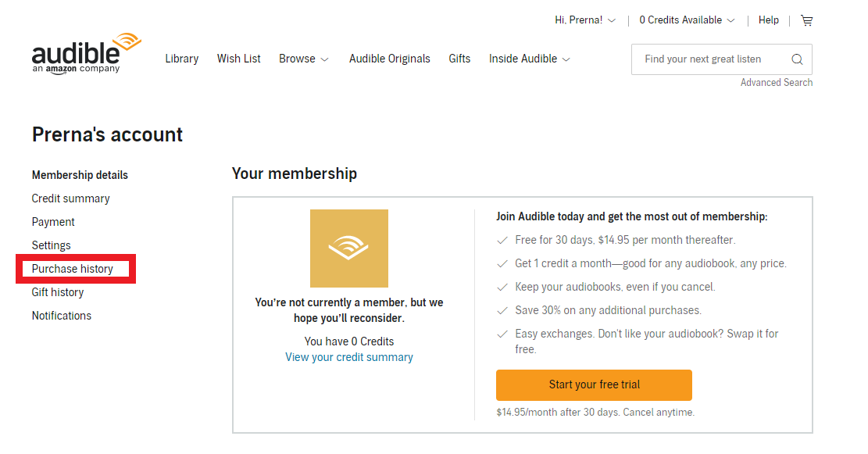Open Advanced Search

click(x=776, y=83)
